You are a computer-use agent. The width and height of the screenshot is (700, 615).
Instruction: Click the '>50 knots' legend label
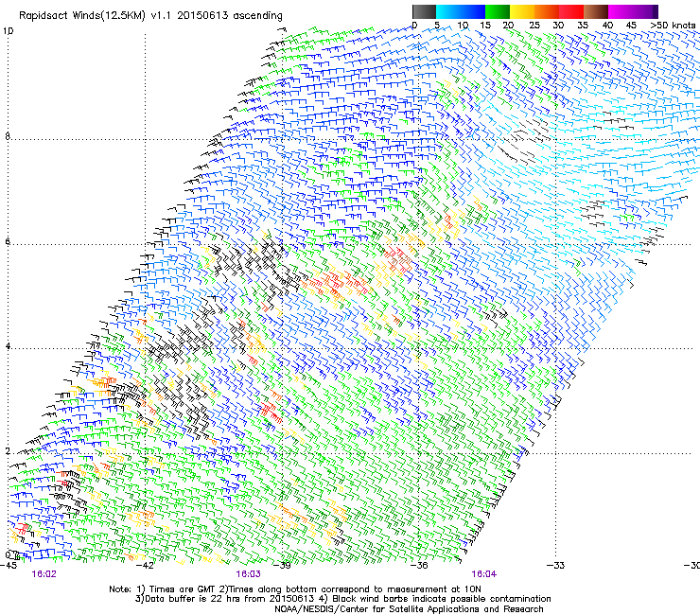point(674,26)
